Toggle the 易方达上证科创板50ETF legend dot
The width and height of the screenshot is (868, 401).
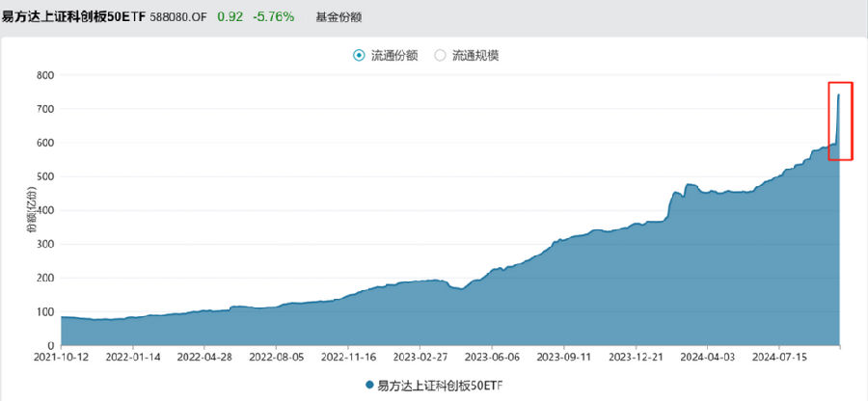click(369, 385)
